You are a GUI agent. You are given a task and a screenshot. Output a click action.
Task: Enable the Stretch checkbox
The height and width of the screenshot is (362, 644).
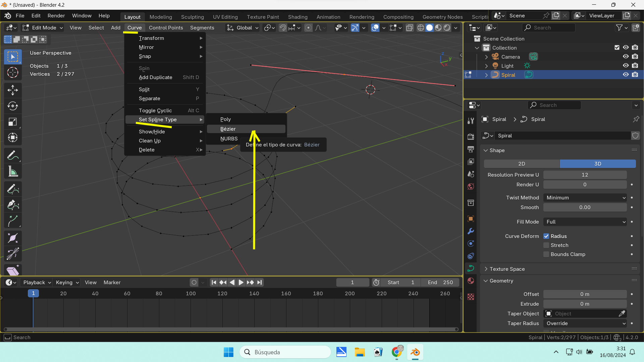(x=546, y=245)
